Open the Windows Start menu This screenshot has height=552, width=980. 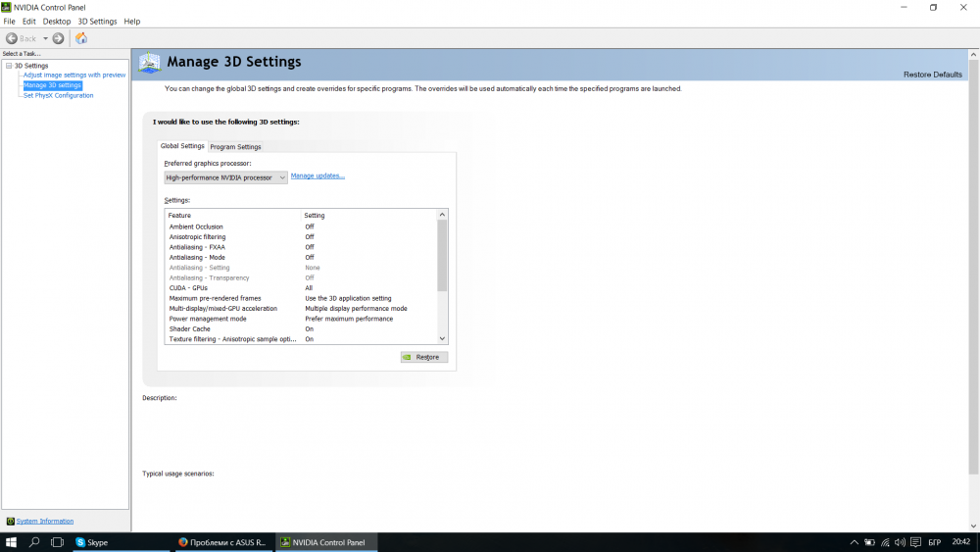pos(11,542)
